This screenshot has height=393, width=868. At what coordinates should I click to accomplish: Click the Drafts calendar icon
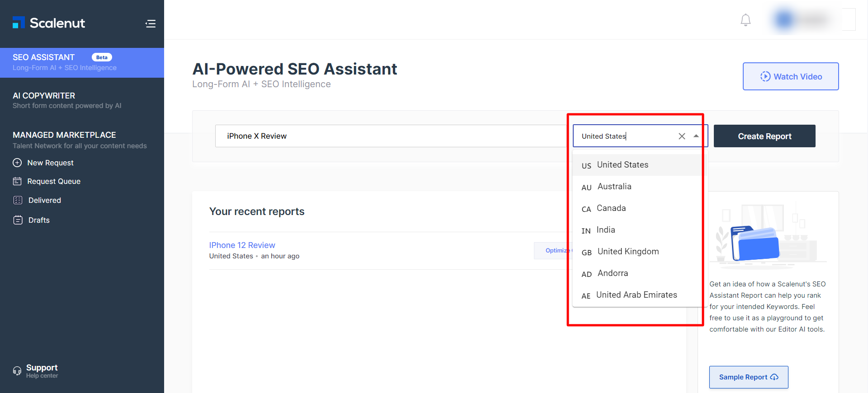pos(18,220)
